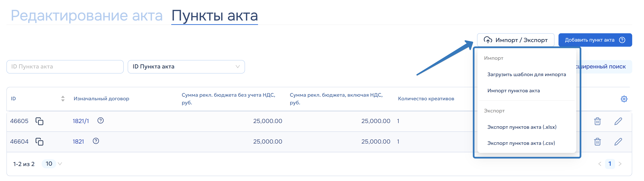Open contract link 1821/1
This screenshot has width=644, height=181.
click(81, 121)
